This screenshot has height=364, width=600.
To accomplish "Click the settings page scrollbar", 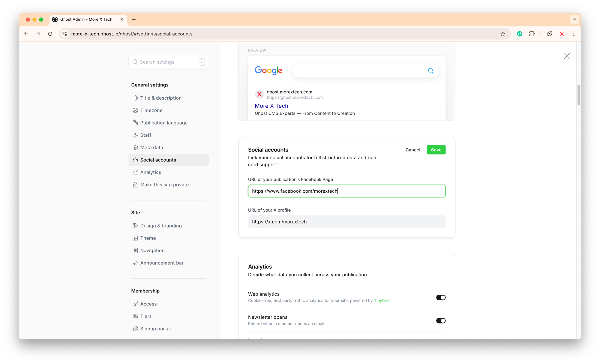I will coord(579,95).
